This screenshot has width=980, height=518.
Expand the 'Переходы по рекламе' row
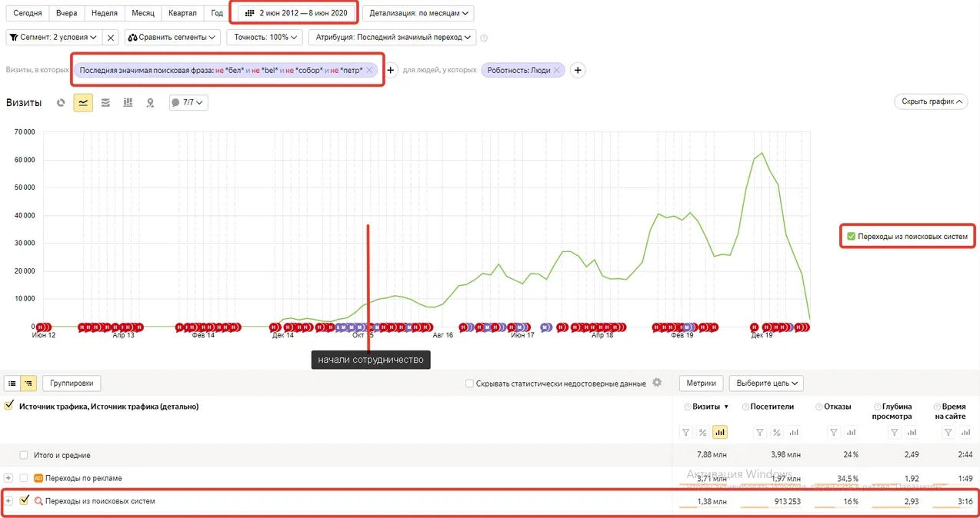pyautogui.click(x=8, y=478)
